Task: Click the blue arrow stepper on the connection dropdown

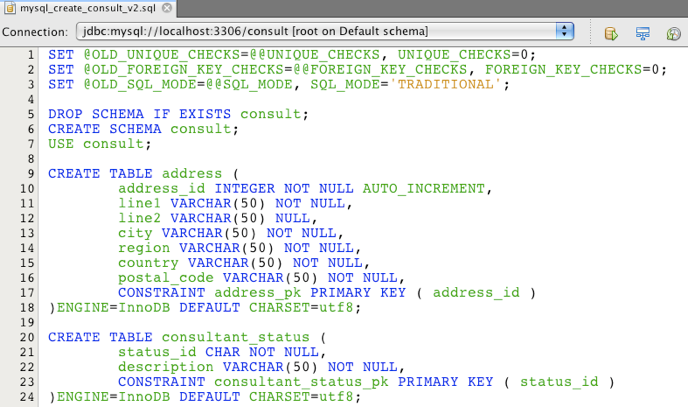Action: (565, 32)
